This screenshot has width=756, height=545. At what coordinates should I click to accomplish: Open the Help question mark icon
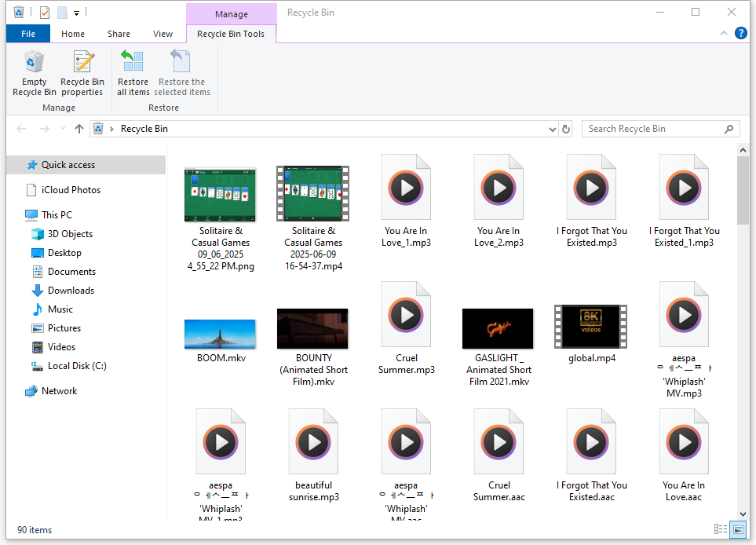click(x=740, y=33)
